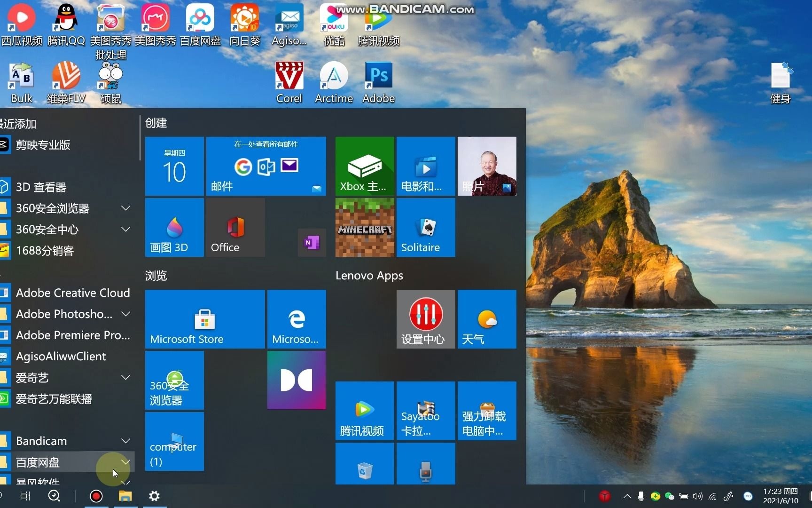Open the 强力卸载电脑中 tile
The image size is (812, 508).
(x=487, y=411)
